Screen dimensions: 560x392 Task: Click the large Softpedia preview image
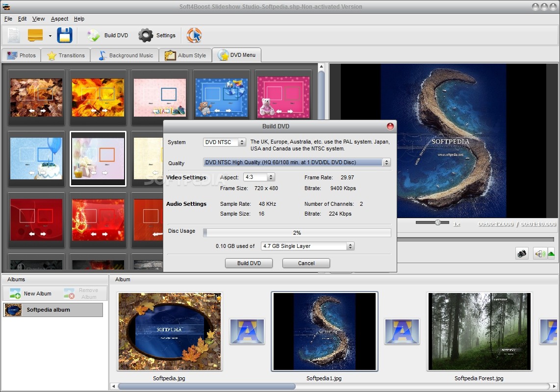click(443, 141)
